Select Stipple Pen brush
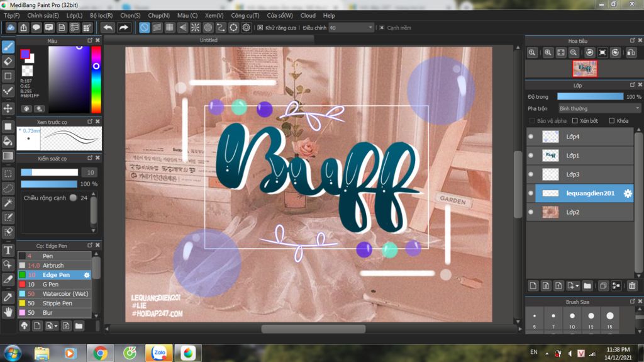This screenshot has width=644, height=362. pos(54,303)
